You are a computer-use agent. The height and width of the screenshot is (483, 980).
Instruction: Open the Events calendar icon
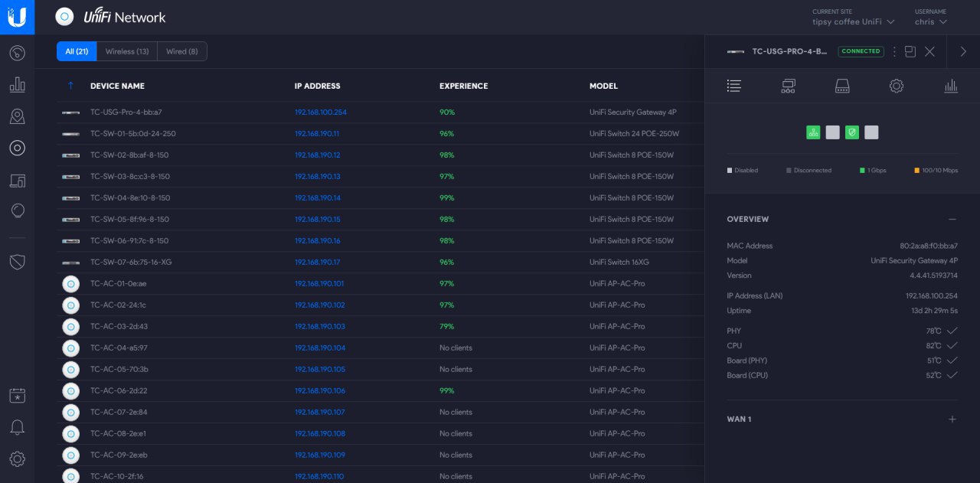point(17,396)
